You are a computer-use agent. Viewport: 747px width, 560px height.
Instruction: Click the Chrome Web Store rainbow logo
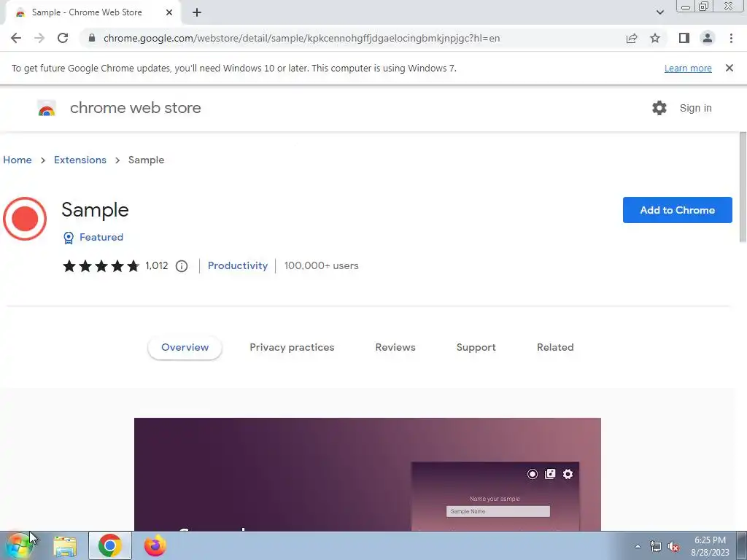[x=47, y=109]
